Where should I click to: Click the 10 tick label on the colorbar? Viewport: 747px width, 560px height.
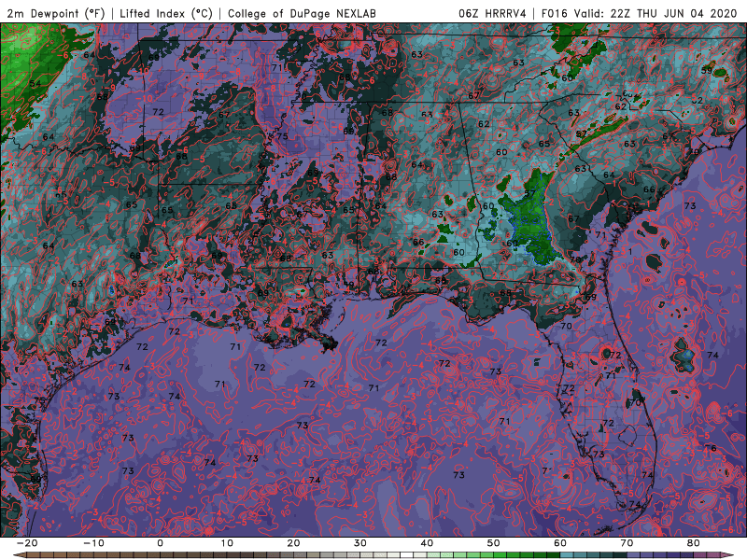227,543
